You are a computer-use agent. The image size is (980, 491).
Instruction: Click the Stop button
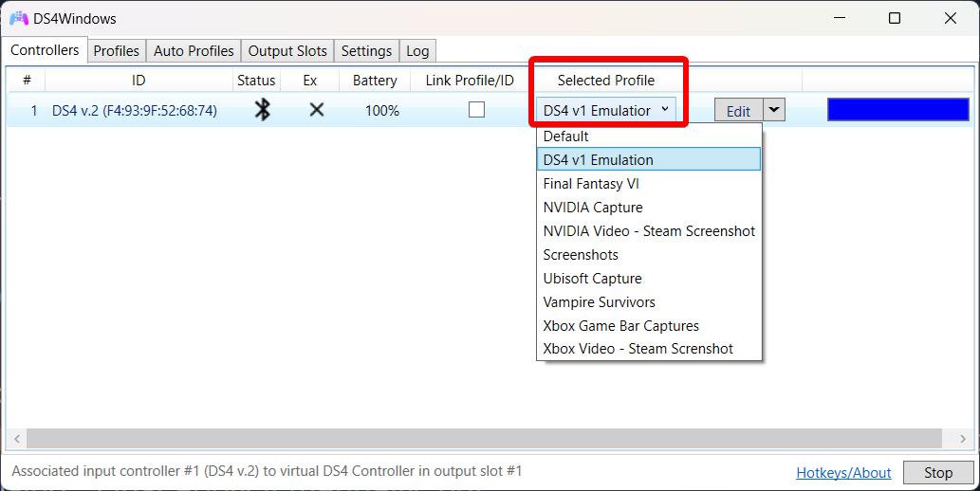tap(938, 473)
